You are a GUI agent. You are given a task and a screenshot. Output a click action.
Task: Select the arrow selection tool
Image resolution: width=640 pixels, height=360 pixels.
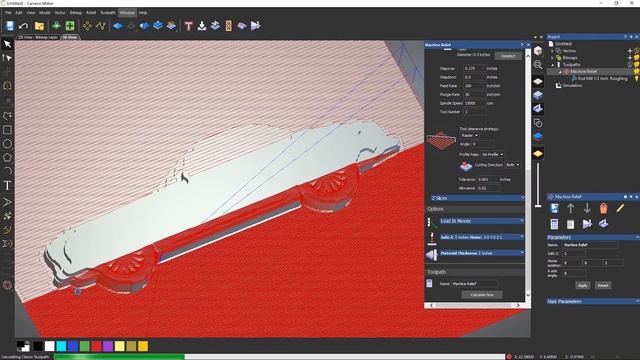tap(7, 44)
